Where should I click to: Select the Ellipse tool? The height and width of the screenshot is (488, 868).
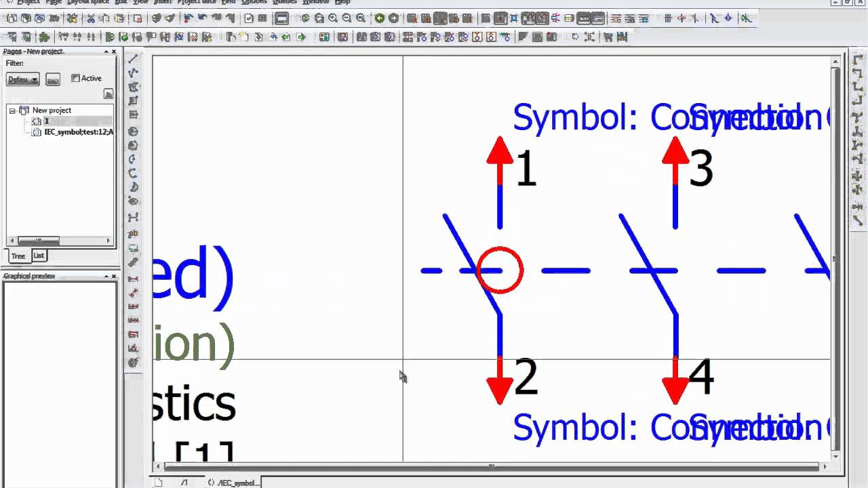tap(134, 201)
